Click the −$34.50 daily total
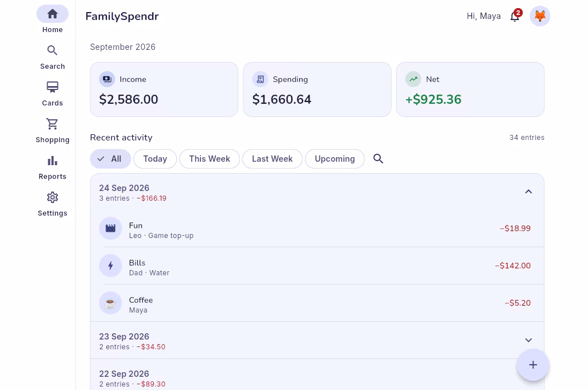 pyautogui.click(x=151, y=347)
